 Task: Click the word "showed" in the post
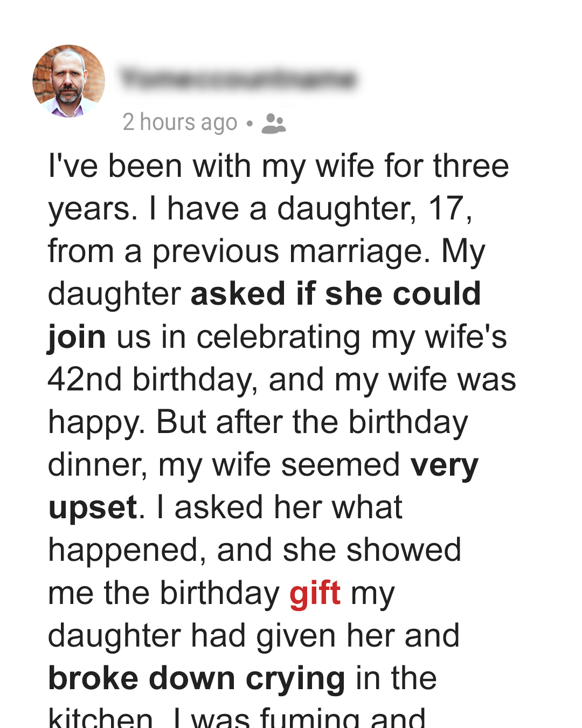[404, 551]
